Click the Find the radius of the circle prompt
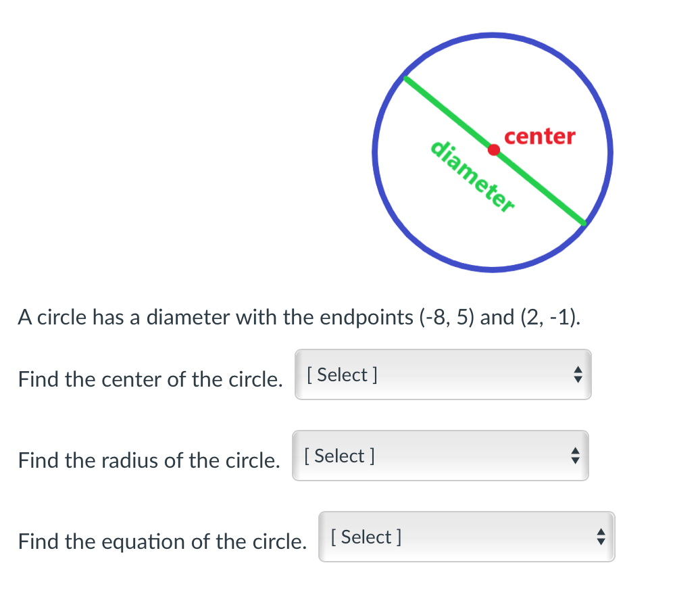The image size is (700, 607). pyautogui.click(x=149, y=460)
